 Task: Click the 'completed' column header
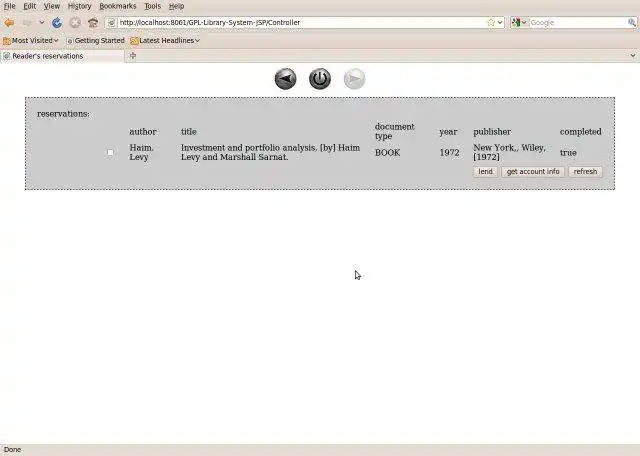(580, 131)
